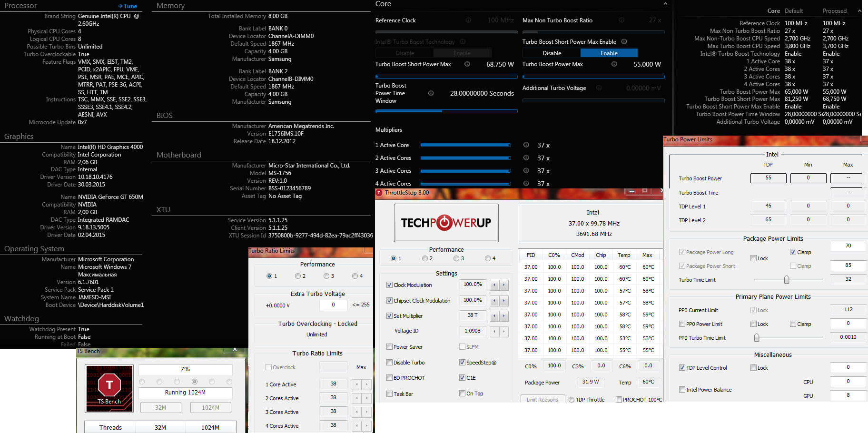Open info icon for Turbo Boost Short Power Max value
Screen dimensions: 868x433
pyautogui.click(x=467, y=64)
